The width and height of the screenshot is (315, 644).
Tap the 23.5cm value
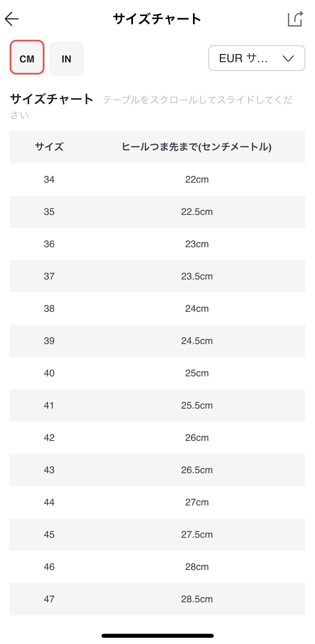[197, 276]
